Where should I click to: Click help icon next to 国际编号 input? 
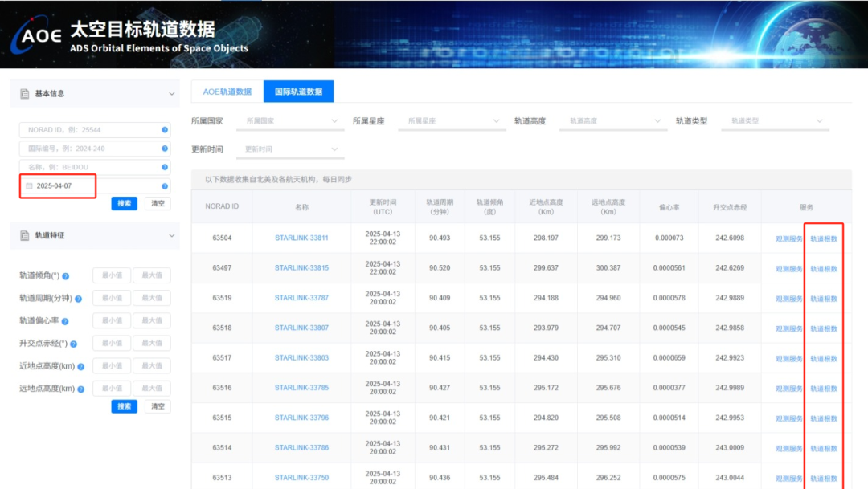[x=165, y=149]
